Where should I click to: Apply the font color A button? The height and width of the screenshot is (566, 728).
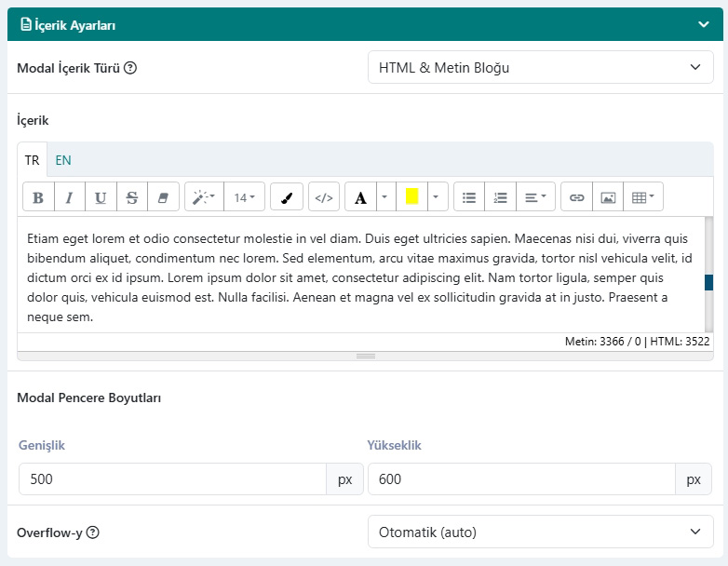click(x=360, y=197)
